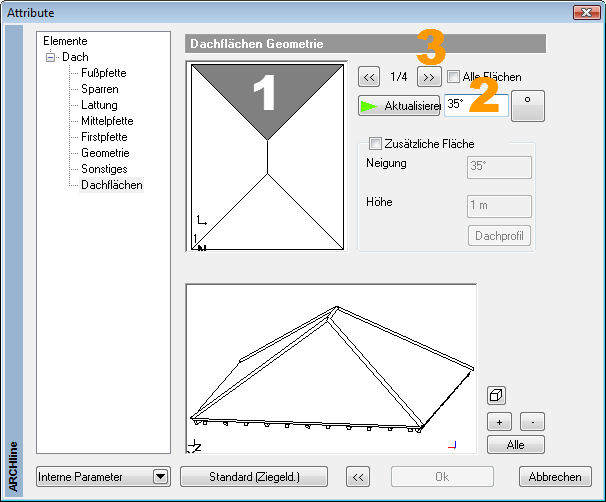Screen dimensions: 606x502
Task: Open the Interne Parameter dropdown
Action: tap(160, 477)
